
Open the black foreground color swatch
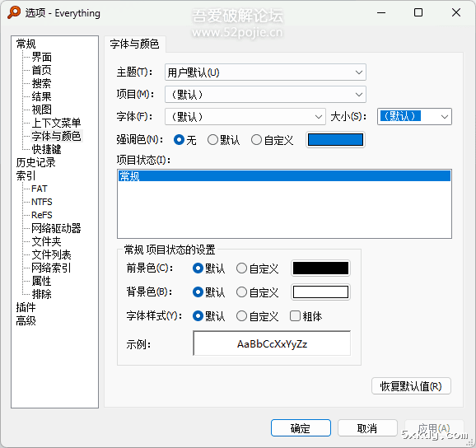(x=320, y=268)
